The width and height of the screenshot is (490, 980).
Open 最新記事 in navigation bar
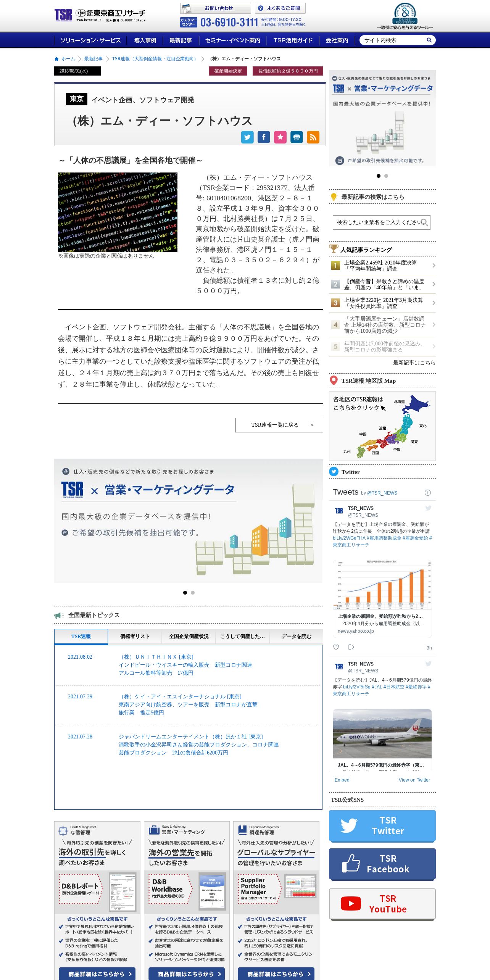click(181, 40)
